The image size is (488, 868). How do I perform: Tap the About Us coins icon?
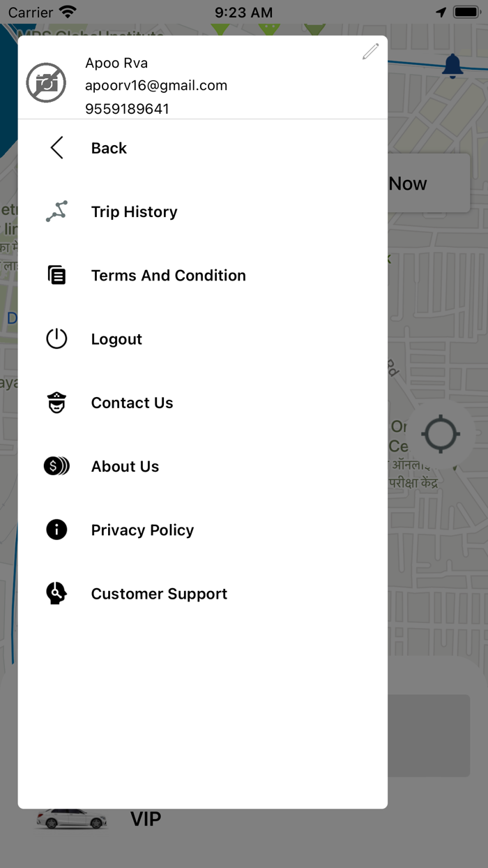[x=56, y=466]
